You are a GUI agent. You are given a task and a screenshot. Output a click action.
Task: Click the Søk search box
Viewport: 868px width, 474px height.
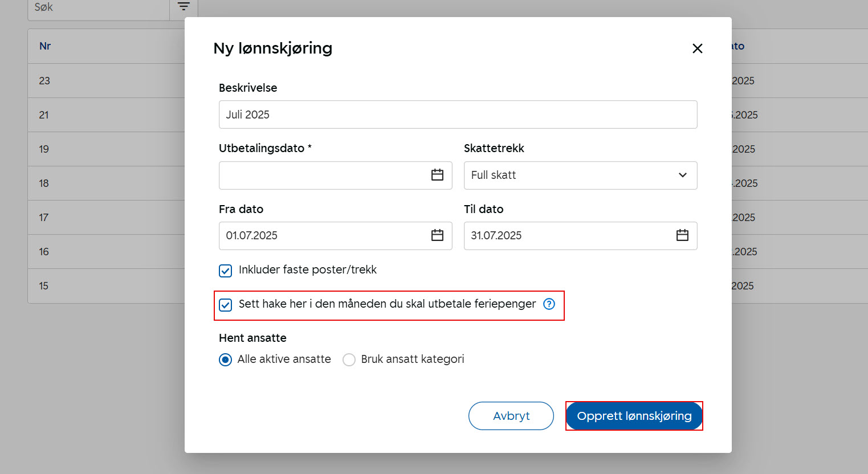pyautogui.click(x=98, y=7)
